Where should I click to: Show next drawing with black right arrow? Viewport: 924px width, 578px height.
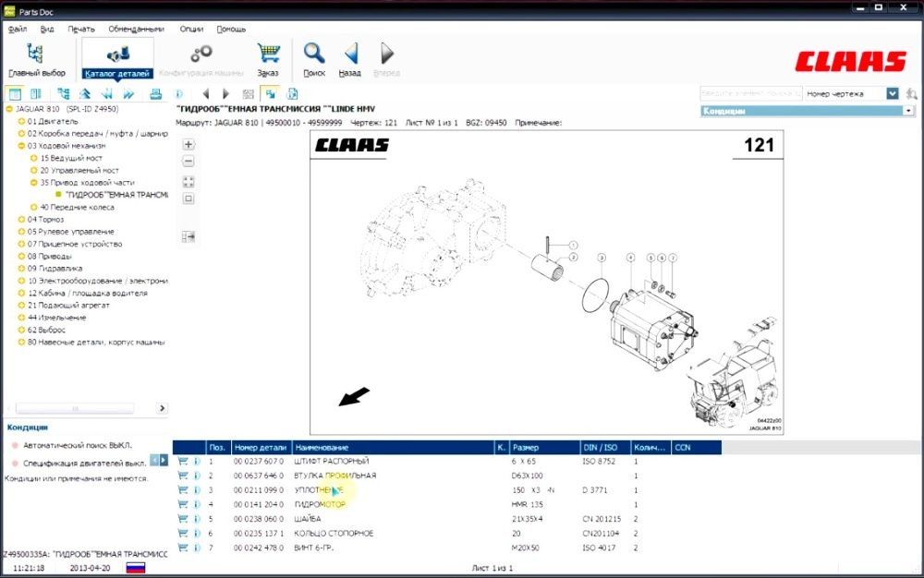click(x=225, y=93)
